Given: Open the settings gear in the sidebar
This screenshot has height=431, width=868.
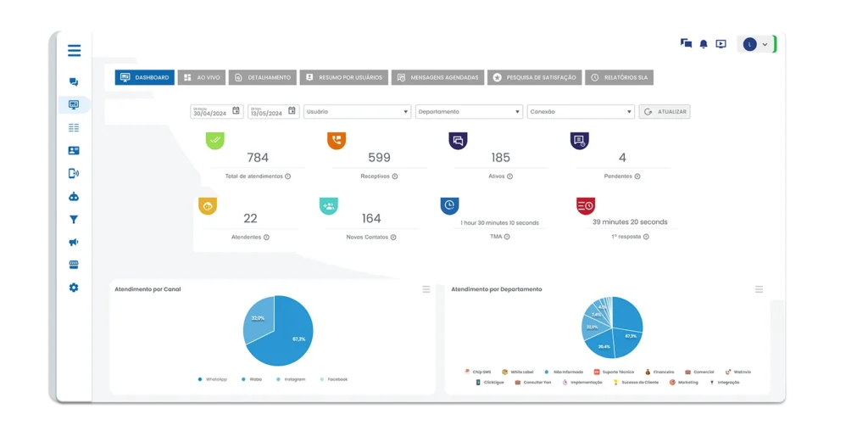Looking at the screenshot, I should click(74, 288).
